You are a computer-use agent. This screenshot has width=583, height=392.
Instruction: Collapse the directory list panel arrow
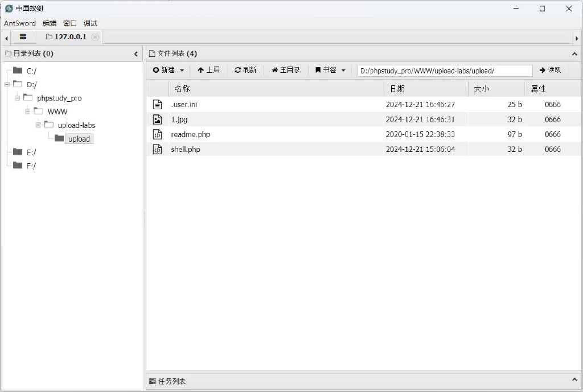coord(136,54)
